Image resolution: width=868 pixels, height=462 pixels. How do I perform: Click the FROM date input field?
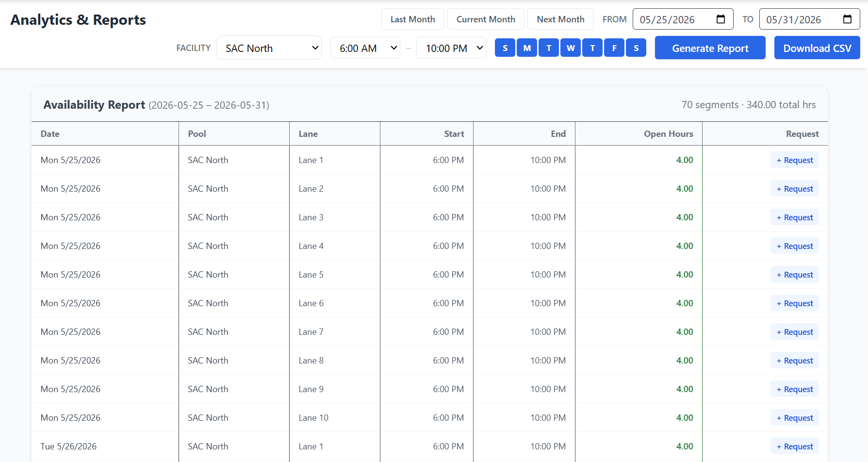point(683,19)
